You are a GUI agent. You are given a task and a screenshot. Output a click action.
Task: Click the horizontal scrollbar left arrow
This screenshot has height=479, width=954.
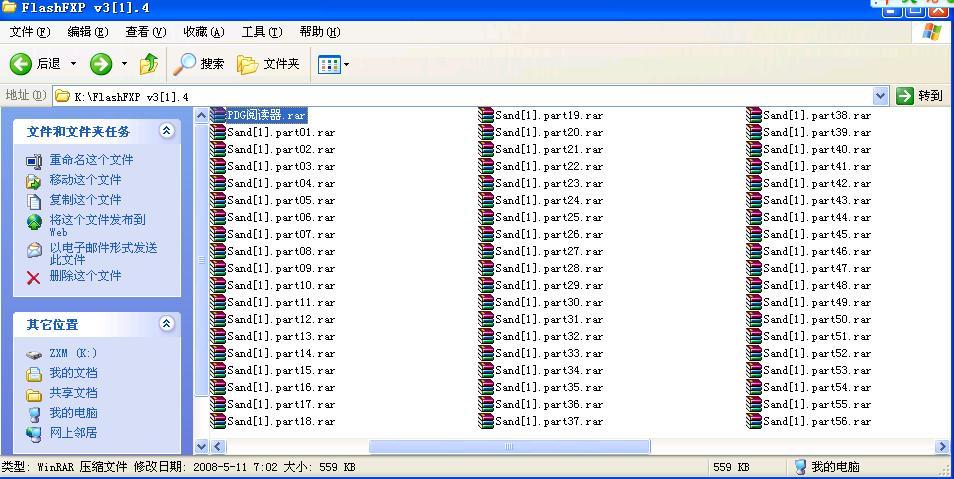pyautogui.click(x=217, y=447)
